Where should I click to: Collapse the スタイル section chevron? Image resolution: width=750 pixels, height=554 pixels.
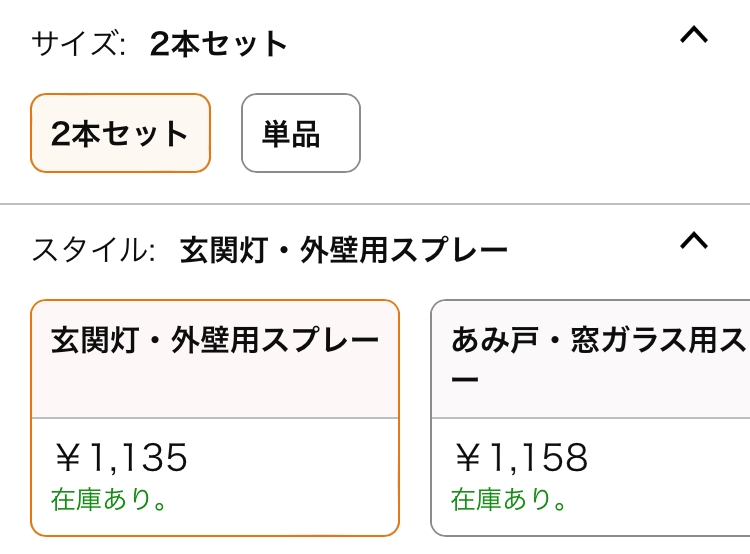tap(694, 241)
